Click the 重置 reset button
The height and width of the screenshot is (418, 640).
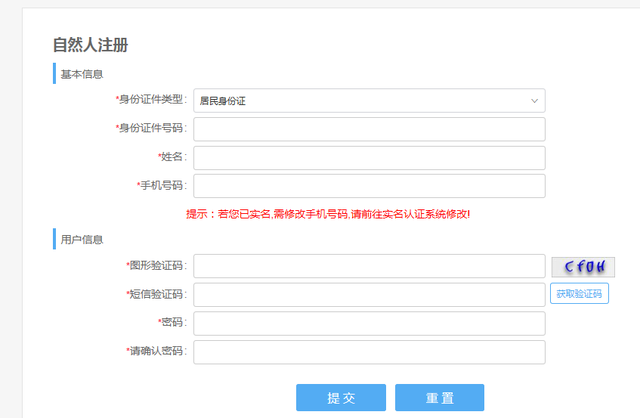(x=440, y=398)
